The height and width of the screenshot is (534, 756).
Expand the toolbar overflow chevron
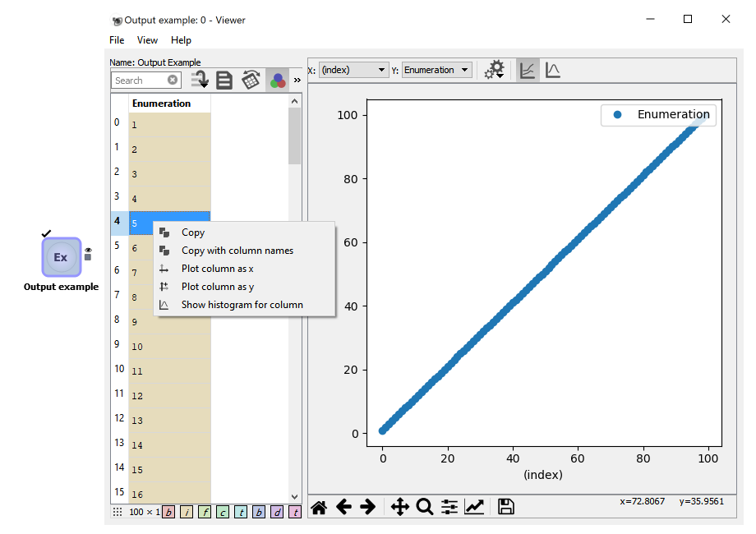coord(297,80)
